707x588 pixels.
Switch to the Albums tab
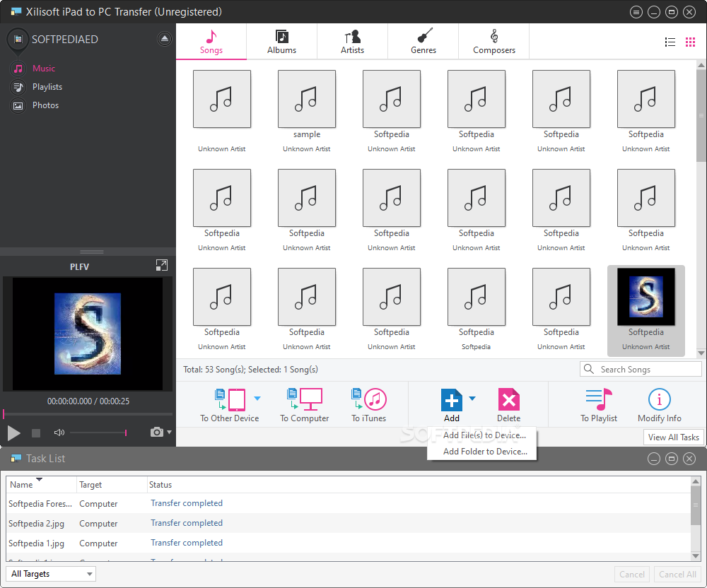tap(282, 42)
